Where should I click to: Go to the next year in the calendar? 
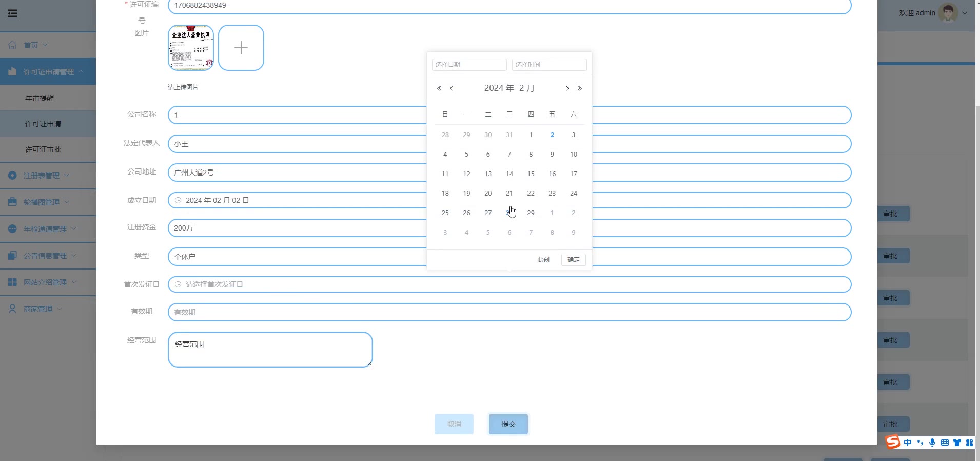tap(580, 88)
